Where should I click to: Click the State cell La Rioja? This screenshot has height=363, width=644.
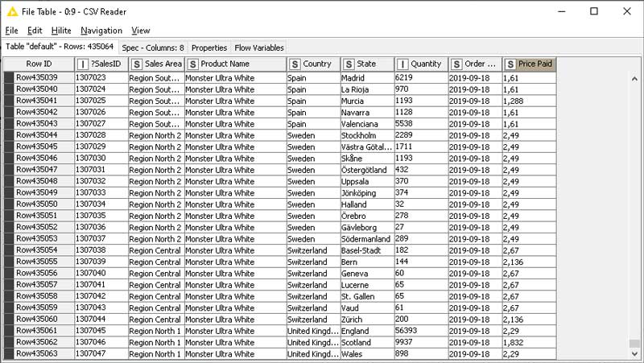[x=368, y=89]
